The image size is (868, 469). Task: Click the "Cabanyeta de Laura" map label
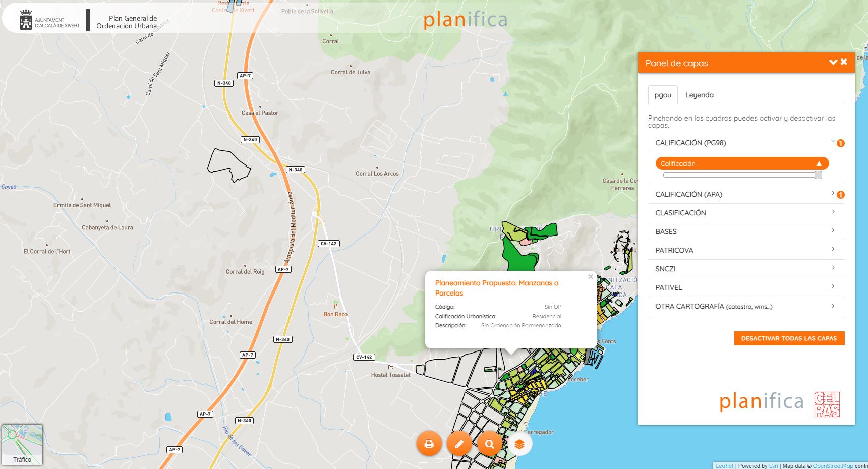pyautogui.click(x=107, y=227)
